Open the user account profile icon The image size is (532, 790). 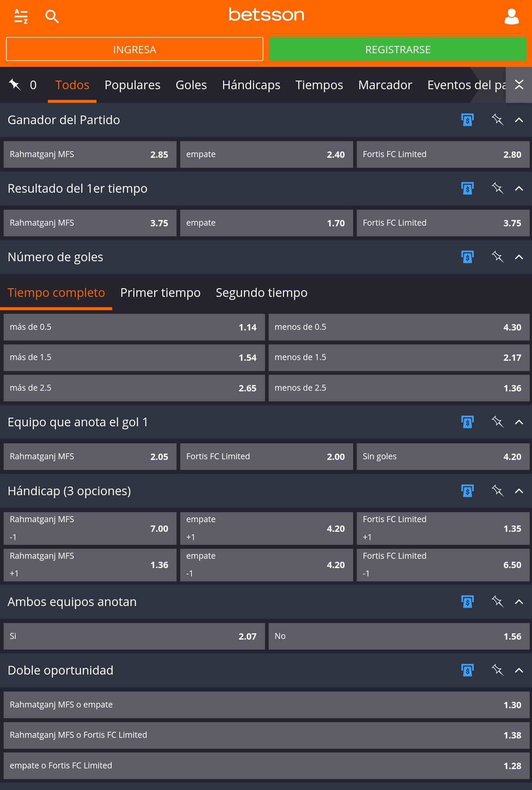[x=512, y=16]
